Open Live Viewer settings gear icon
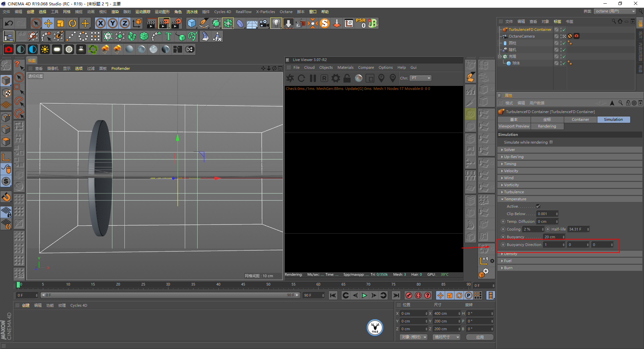The width and height of the screenshot is (644, 349). coord(336,78)
